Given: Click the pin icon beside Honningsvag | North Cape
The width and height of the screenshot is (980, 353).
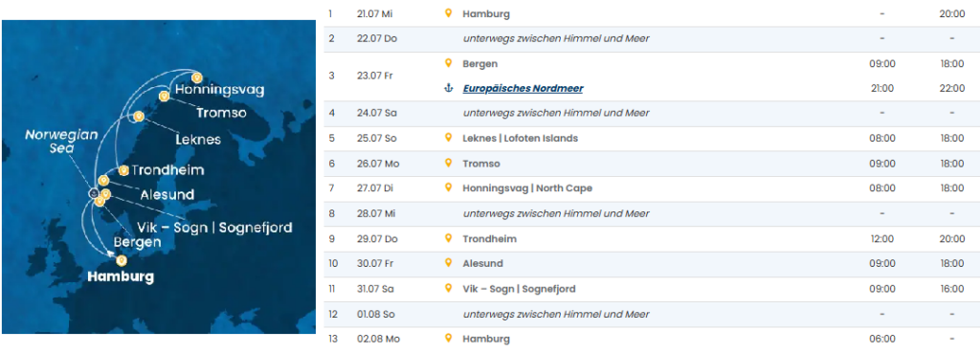Looking at the screenshot, I should [448, 188].
